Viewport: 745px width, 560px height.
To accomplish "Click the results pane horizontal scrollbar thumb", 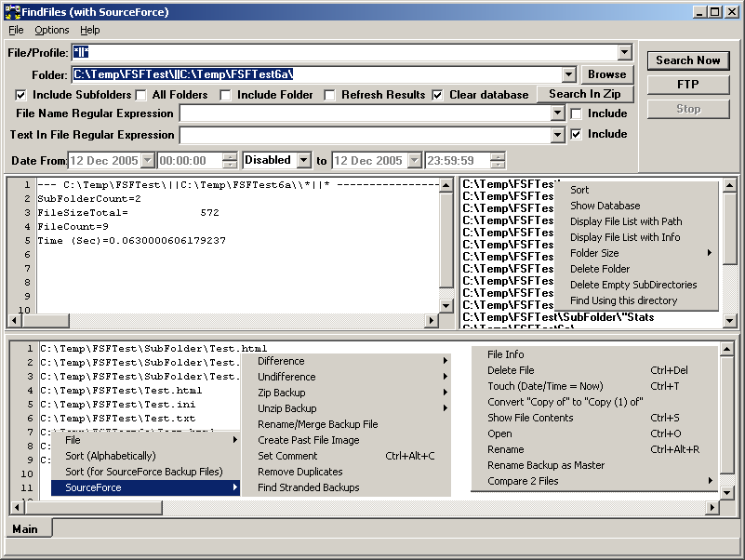I will tap(46, 320).
